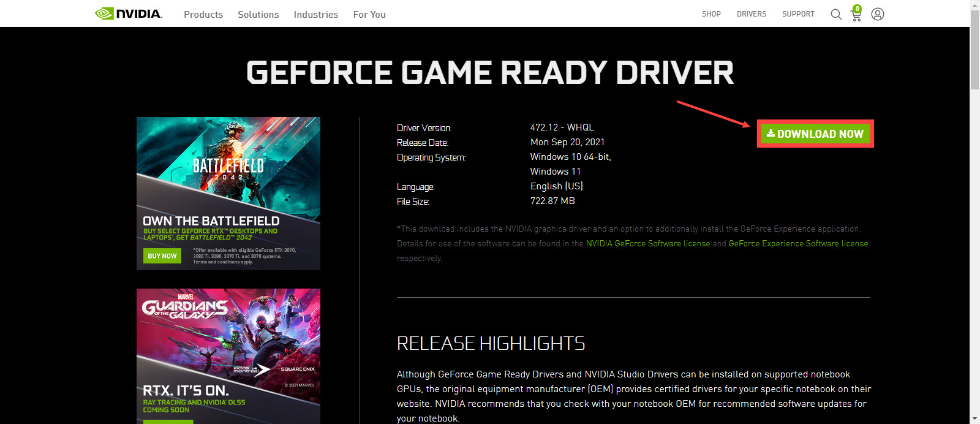Click the page vertical scrollbar thumb
The height and width of the screenshot is (424, 980).
point(974,50)
